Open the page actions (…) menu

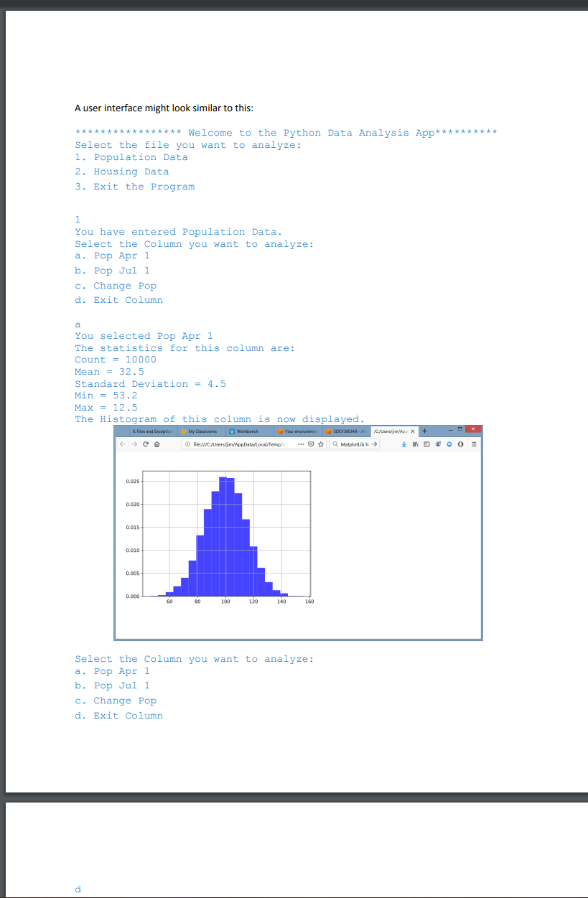coord(300,443)
